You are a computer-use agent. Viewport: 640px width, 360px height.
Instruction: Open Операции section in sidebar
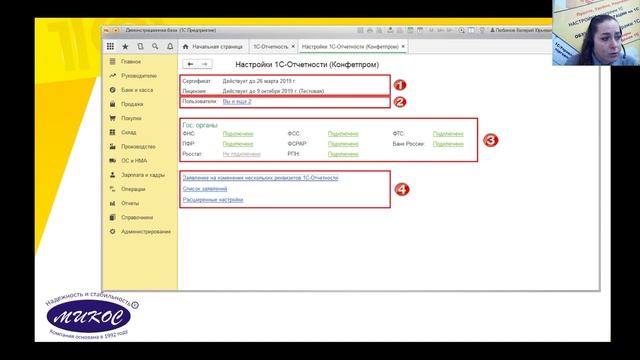133,189
